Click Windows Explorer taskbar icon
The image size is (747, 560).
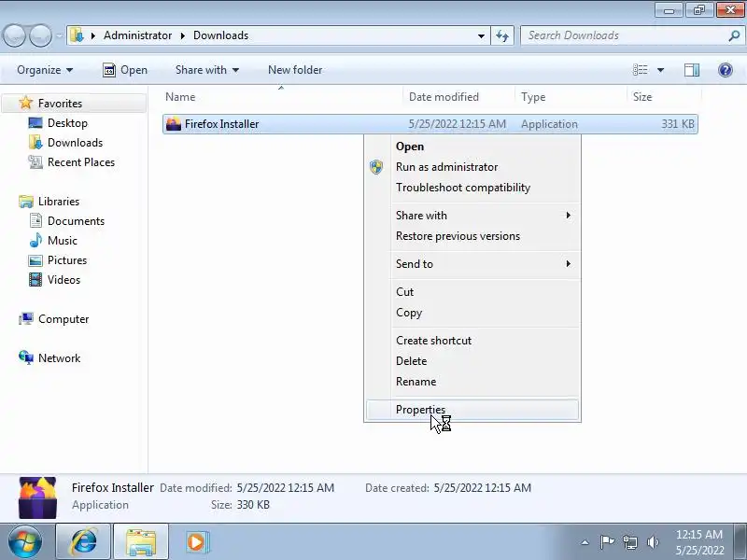[141, 542]
